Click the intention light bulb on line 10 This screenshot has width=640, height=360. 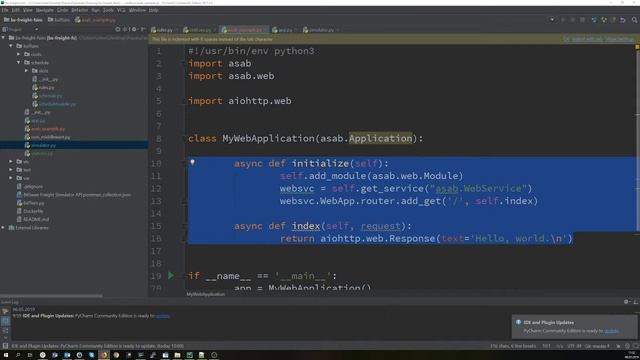click(192, 162)
